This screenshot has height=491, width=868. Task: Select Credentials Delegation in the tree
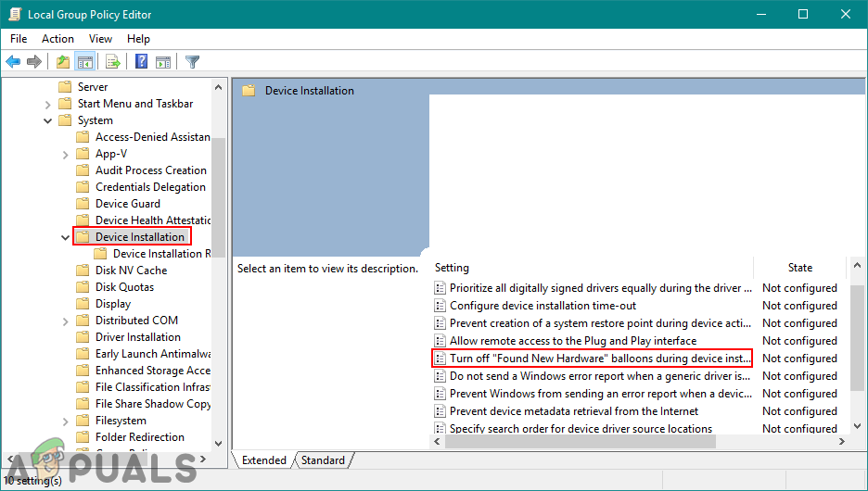(150, 187)
